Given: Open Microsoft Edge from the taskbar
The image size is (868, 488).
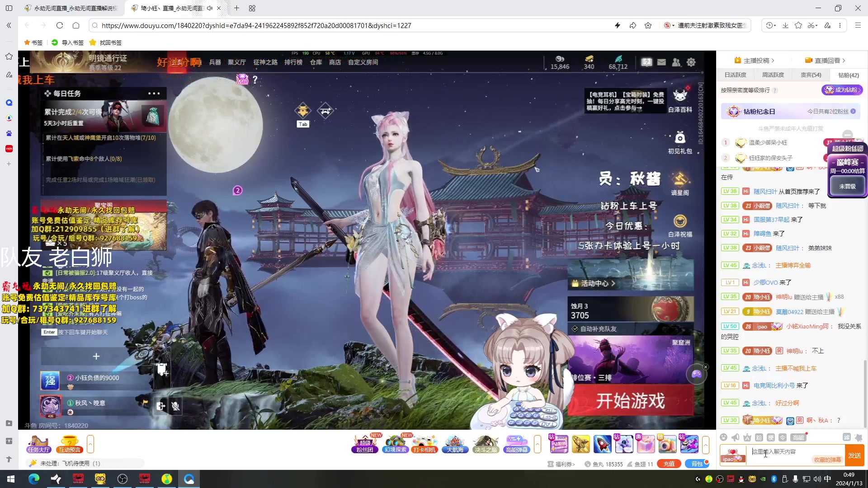Looking at the screenshot, I should 34,479.
